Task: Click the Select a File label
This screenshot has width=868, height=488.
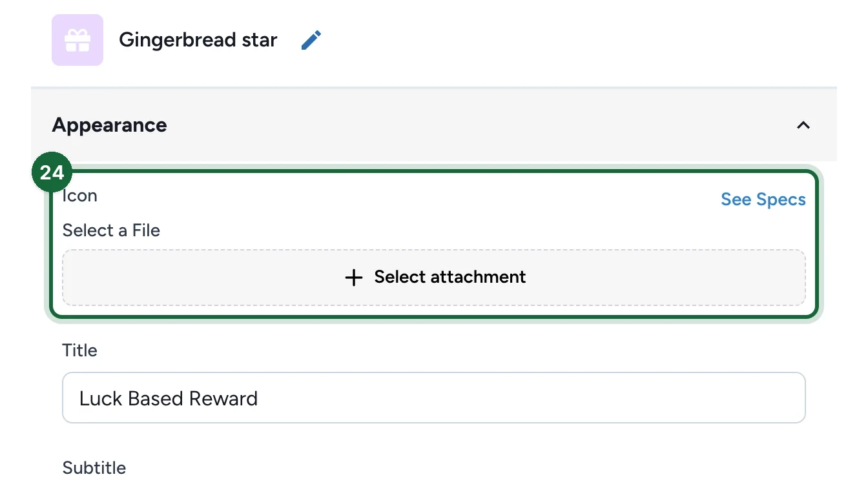Action: pyautogui.click(x=111, y=230)
